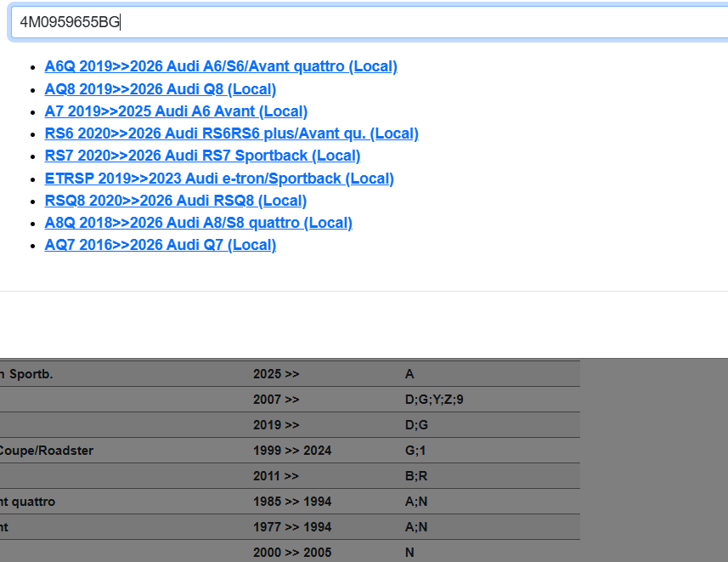Select the '1985 >> 1994' year cell
Image resolution: width=728 pixels, height=562 pixels.
click(x=292, y=502)
